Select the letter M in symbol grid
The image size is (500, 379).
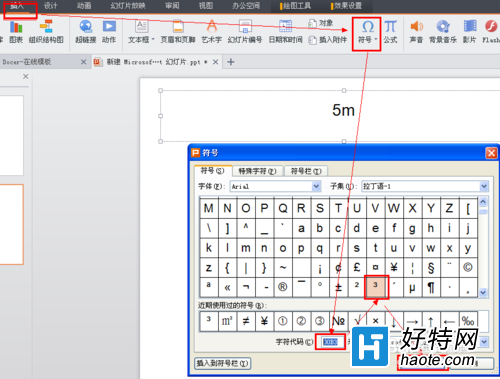pos(209,208)
